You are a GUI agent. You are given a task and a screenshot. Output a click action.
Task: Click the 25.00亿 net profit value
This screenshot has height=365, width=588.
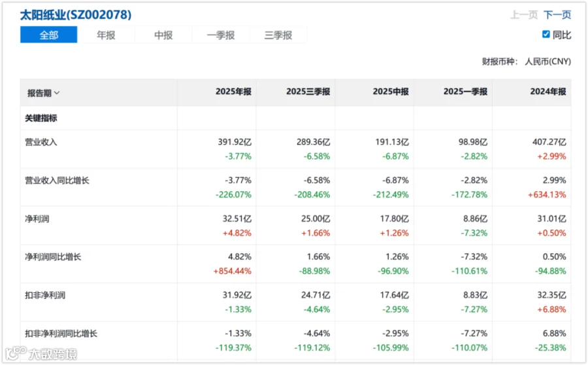coord(316,218)
